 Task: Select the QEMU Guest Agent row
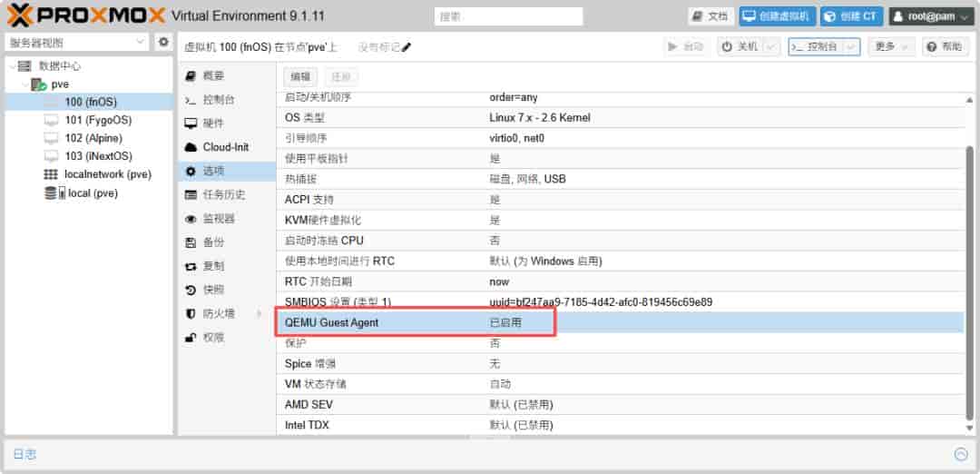(x=621, y=322)
